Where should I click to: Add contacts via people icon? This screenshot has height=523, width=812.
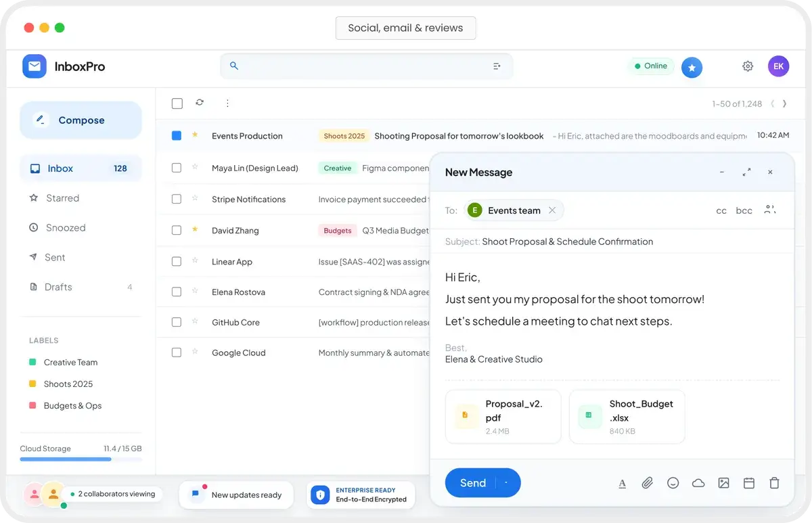(770, 210)
